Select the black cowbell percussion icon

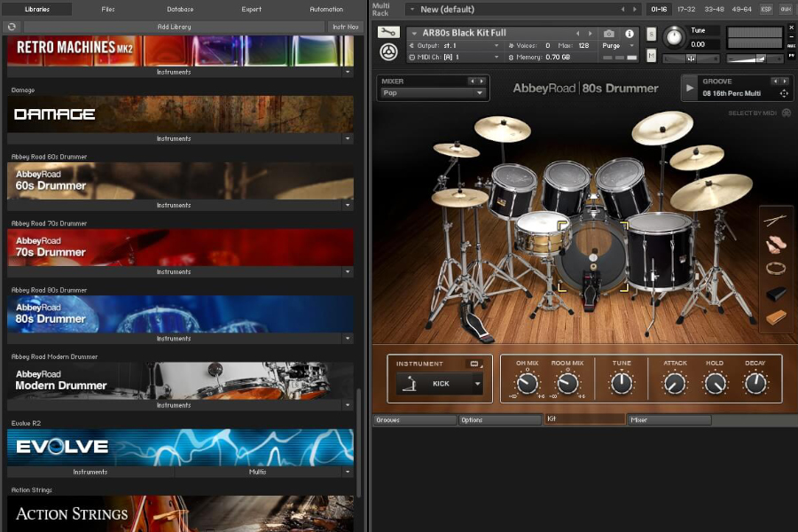point(776,294)
